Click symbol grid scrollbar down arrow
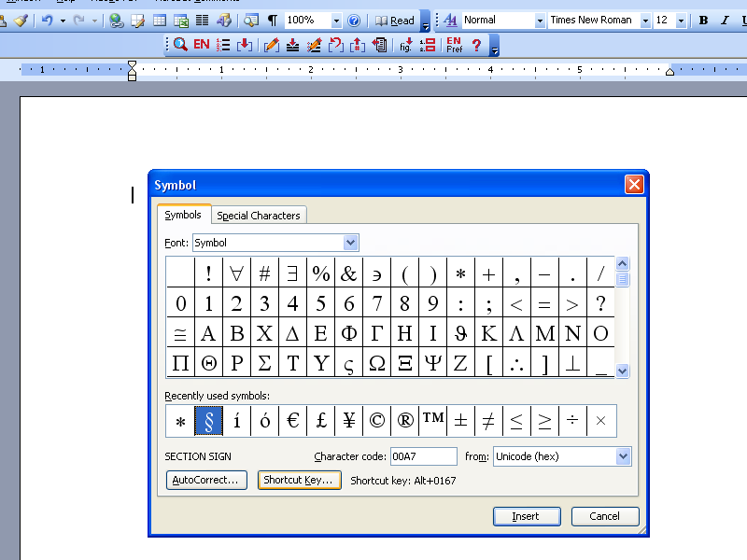The image size is (747, 560). (x=622, y=371)
